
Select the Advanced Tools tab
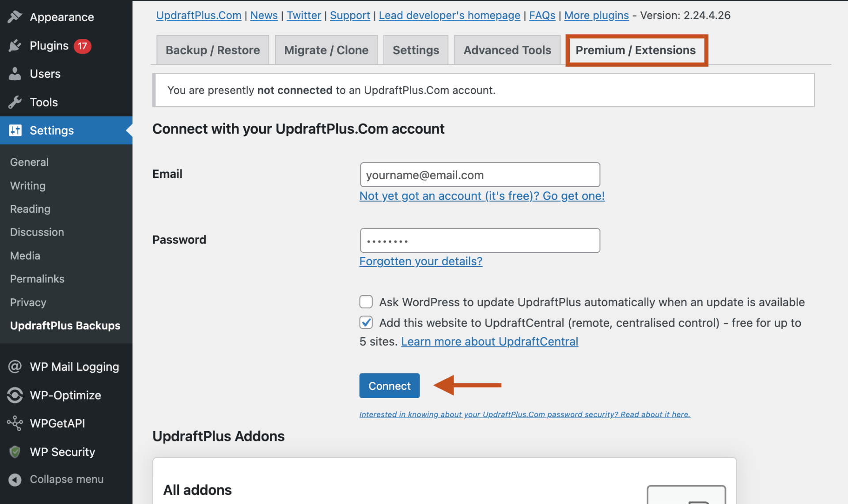507,50
